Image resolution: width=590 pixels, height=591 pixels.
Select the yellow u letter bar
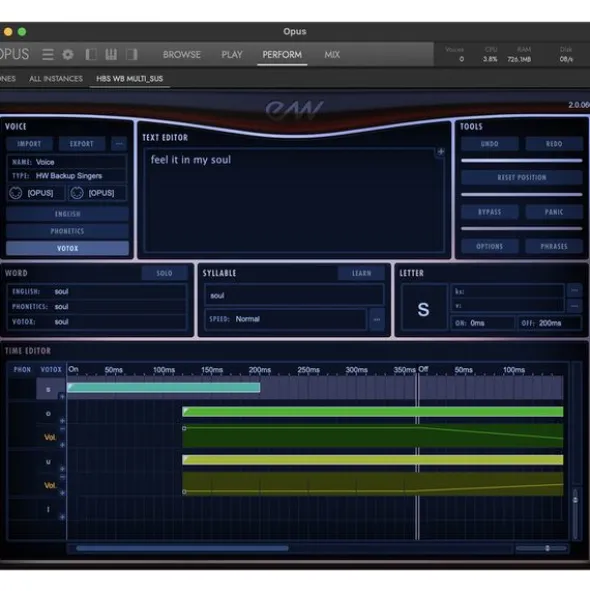tap(373, 460)
